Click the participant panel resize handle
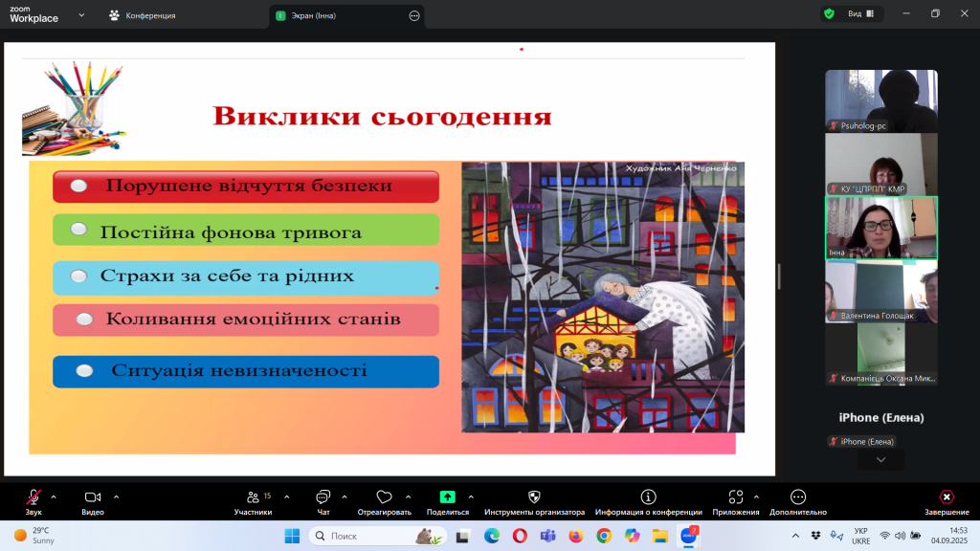Viewport: 980px width, 551px height. tap(779, 276)
